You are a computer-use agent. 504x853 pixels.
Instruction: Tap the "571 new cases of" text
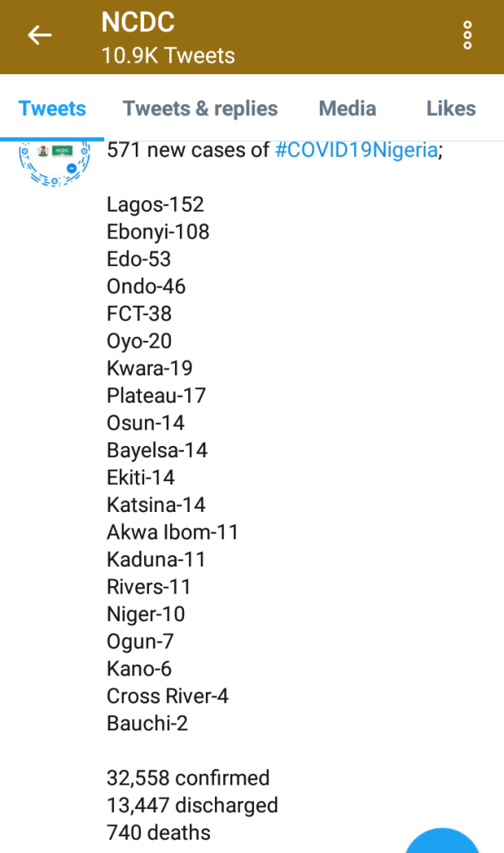(x=188, y=150)
